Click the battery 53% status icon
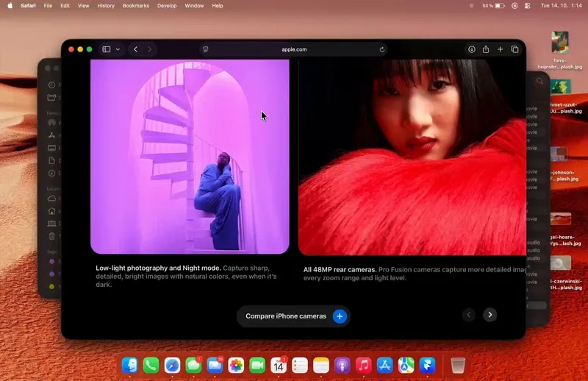This screenshot has height=381, width=588. point(493,6)
